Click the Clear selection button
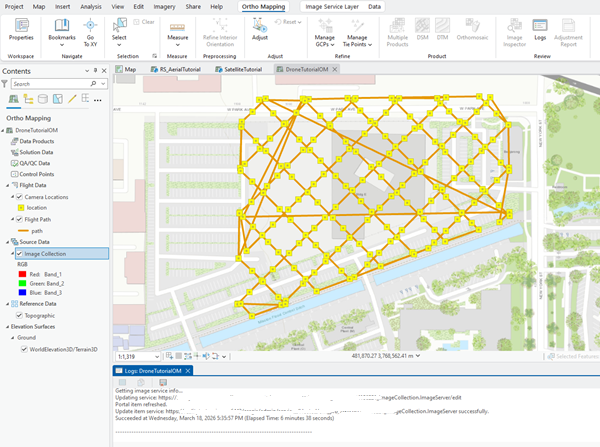This screenshot has width=600, height=447. (x=144, y=22)
